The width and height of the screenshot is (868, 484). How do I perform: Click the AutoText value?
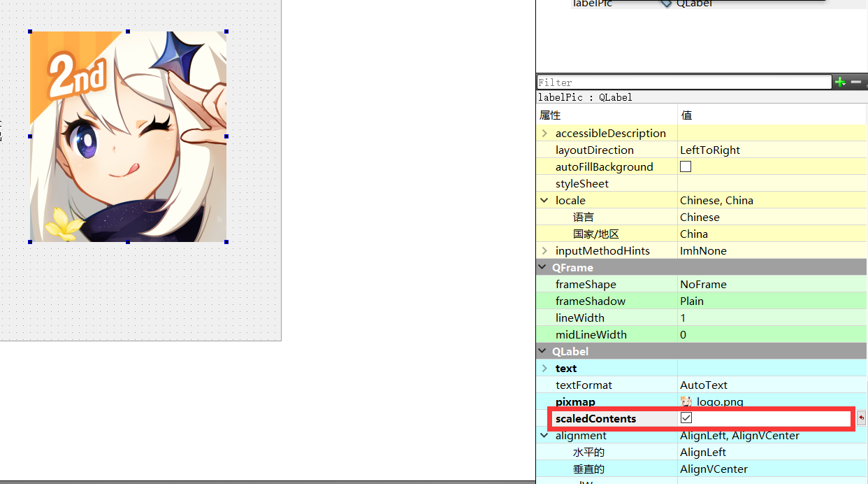[x=704, y=385]
